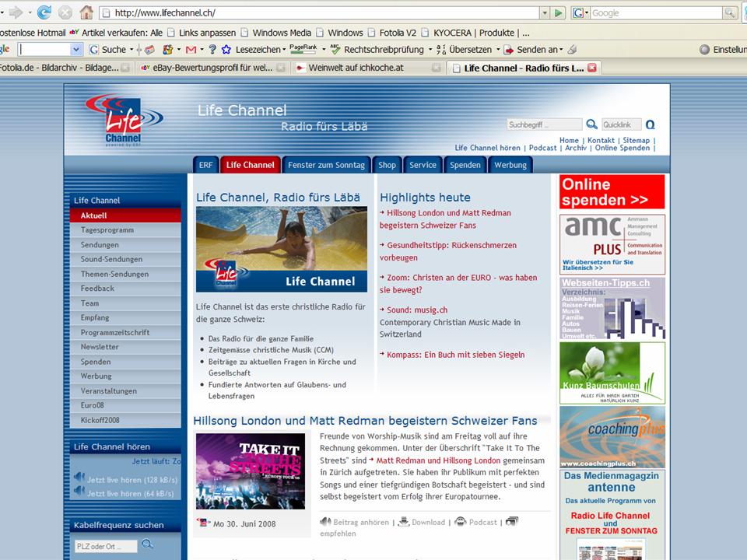Open the address bar history dropdown
747x560 pixels.
(545, 12)
